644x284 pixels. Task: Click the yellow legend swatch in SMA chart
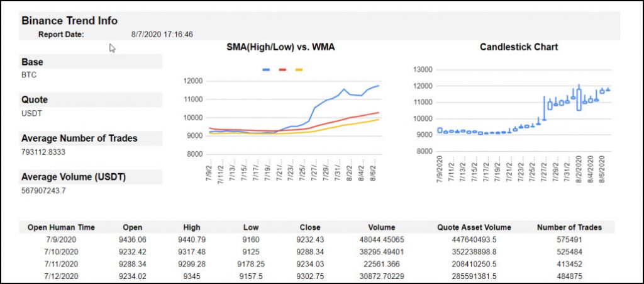tap(299, 70)
